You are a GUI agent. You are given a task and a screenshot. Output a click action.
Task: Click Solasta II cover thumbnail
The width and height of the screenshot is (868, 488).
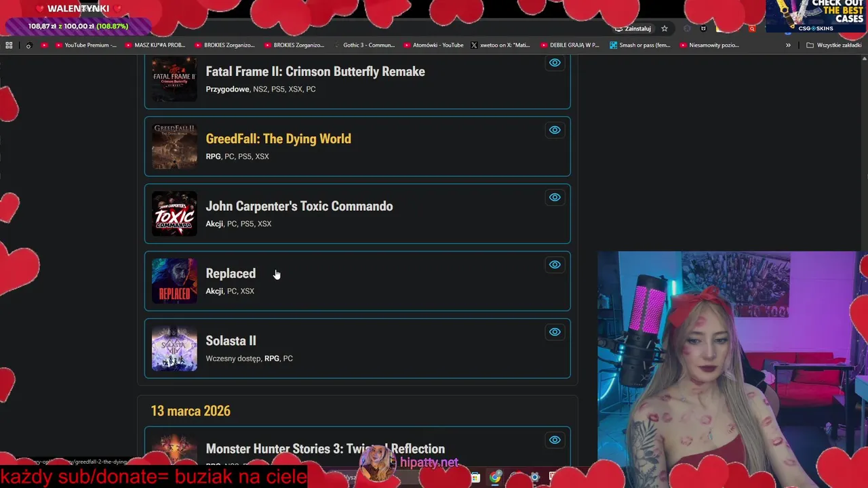pos(174,348)
